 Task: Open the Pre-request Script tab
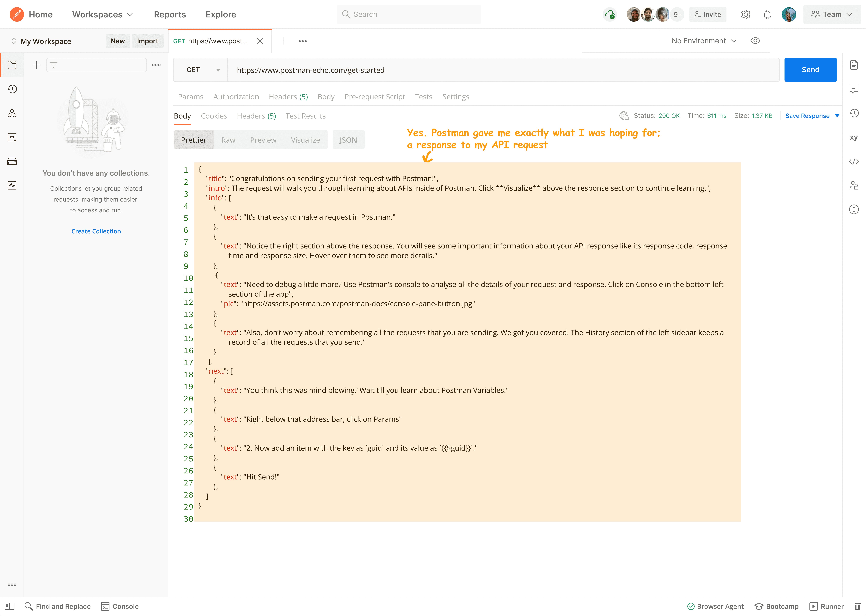(x=375, y=97)
